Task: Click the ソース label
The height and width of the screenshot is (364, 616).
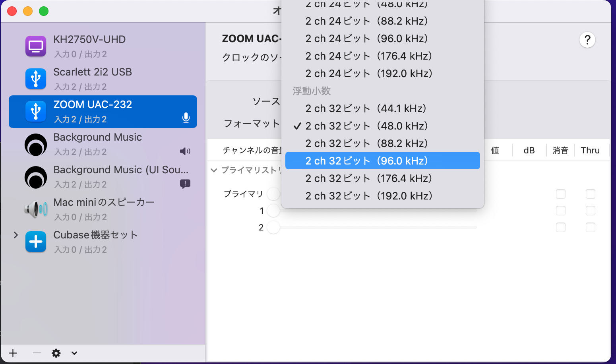Action: tap(266, 101)
